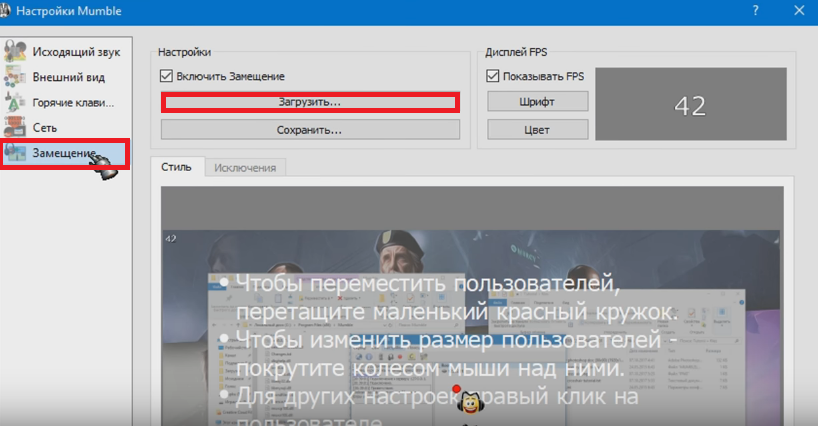Toggle the Включить Замещение checkbox
818x426 pixels.
tap(166, 76)
